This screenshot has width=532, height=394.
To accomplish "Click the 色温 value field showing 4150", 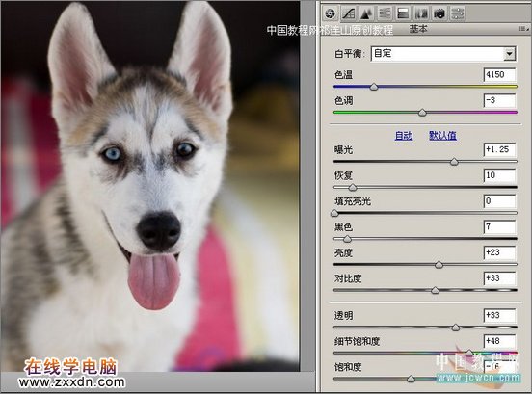I will point(499,74).
